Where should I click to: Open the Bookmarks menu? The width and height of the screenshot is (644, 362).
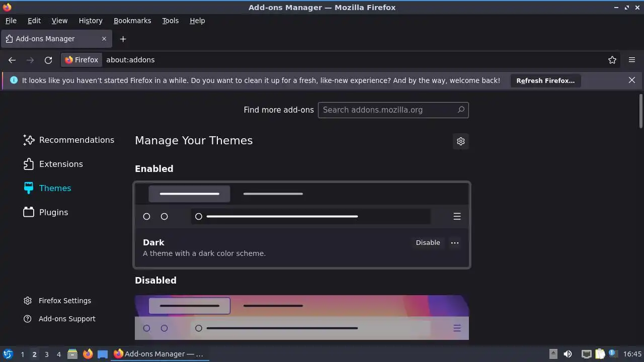[x=132, y=21]
